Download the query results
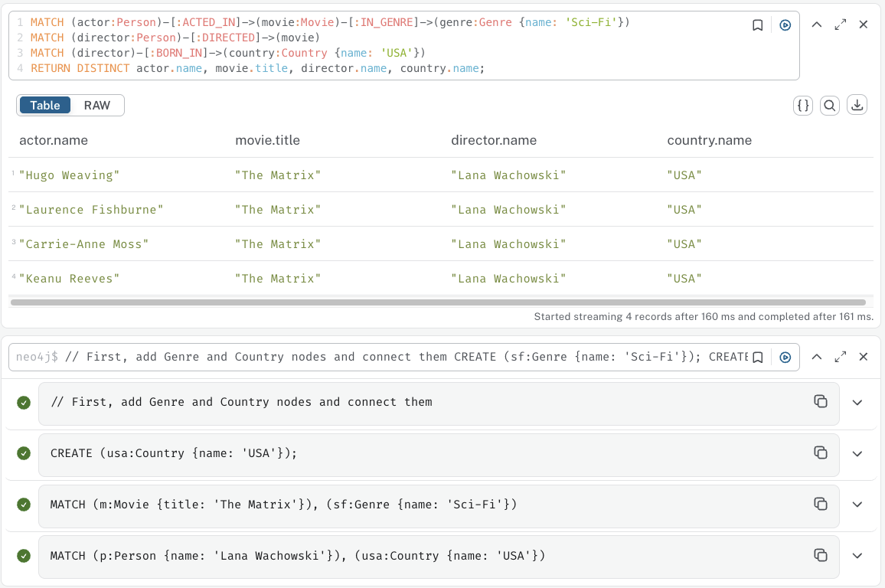 click(x=857, y=105)
